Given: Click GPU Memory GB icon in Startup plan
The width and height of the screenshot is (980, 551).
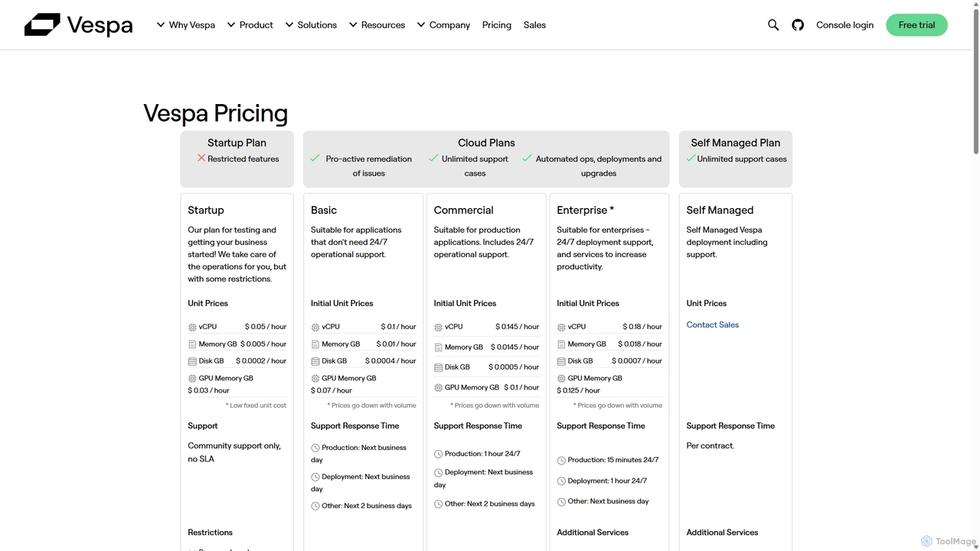Looking at the screenshot, I should click(192, 379).
